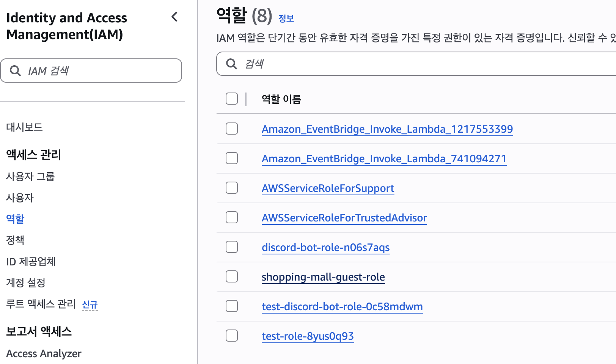The image size is (616, 364).
Task: Open the 정보 info link beside 역할
Action: pos(286,19)
